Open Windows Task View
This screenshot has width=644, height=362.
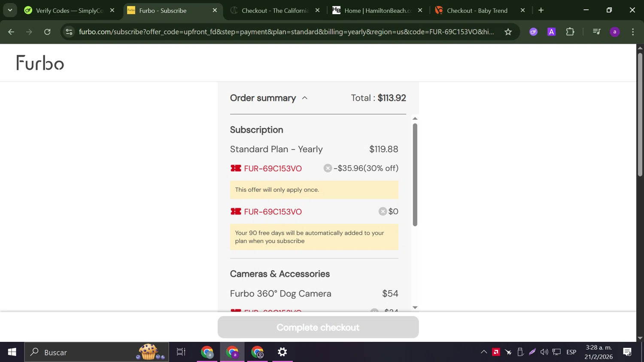[181, 352]
